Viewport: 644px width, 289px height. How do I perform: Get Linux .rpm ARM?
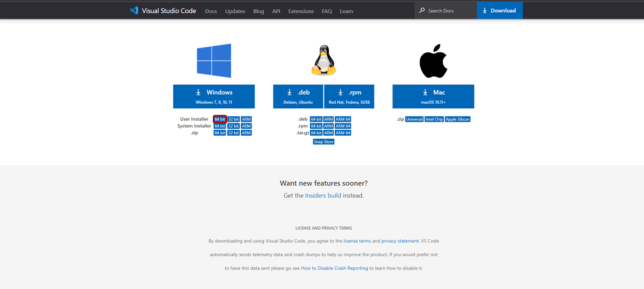pyautogui.click(x=328, y=126)
